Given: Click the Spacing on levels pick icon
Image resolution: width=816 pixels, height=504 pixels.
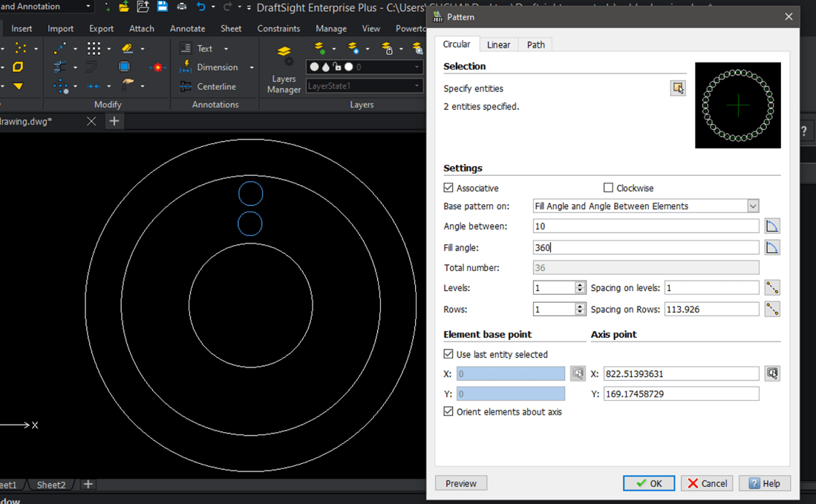Looking at the screenshot, I should [x=772, y=287].
